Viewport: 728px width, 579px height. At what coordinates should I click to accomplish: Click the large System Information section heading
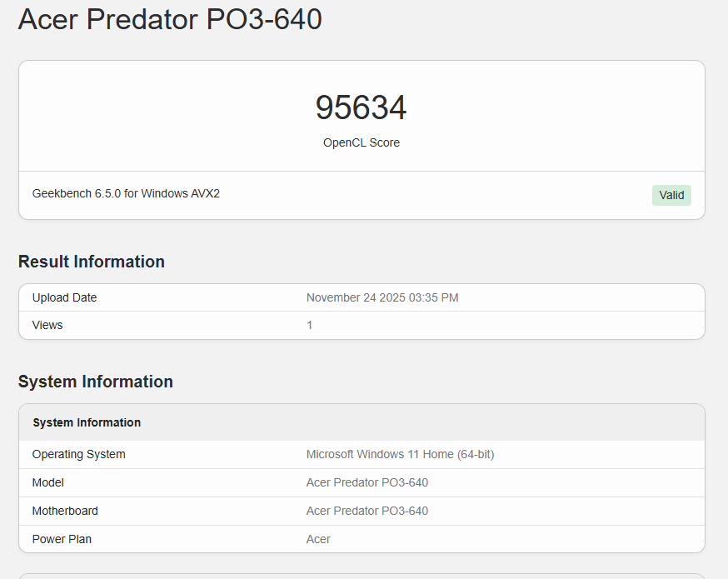96,382
